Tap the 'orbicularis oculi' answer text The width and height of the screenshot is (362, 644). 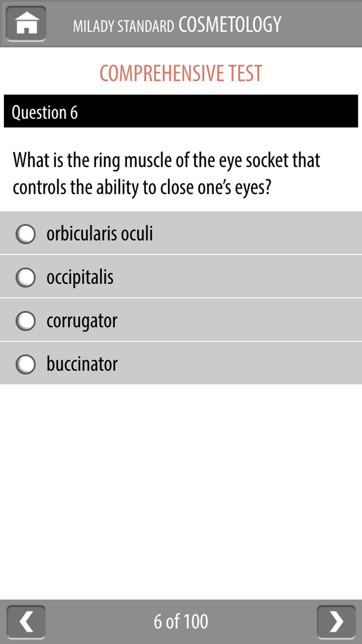(x=100, y=234)
